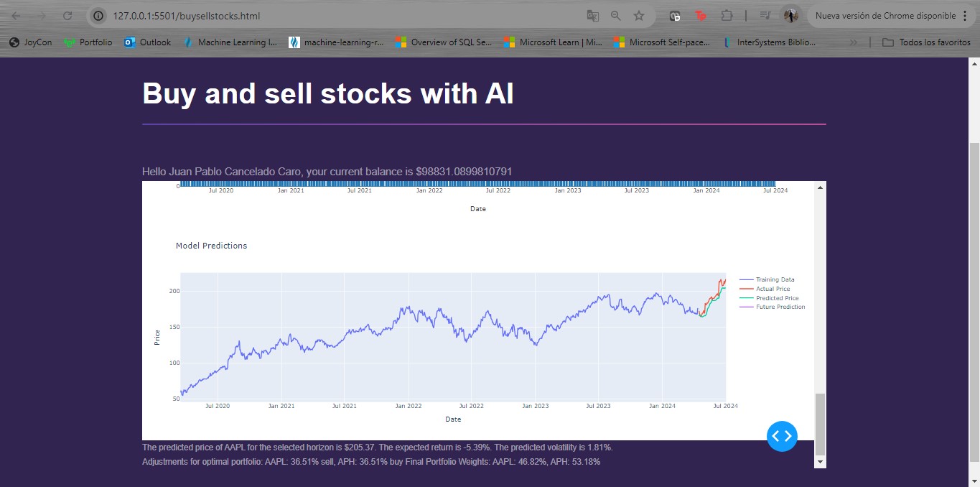Open the media controls icon in the toolbar

(765, 16)
